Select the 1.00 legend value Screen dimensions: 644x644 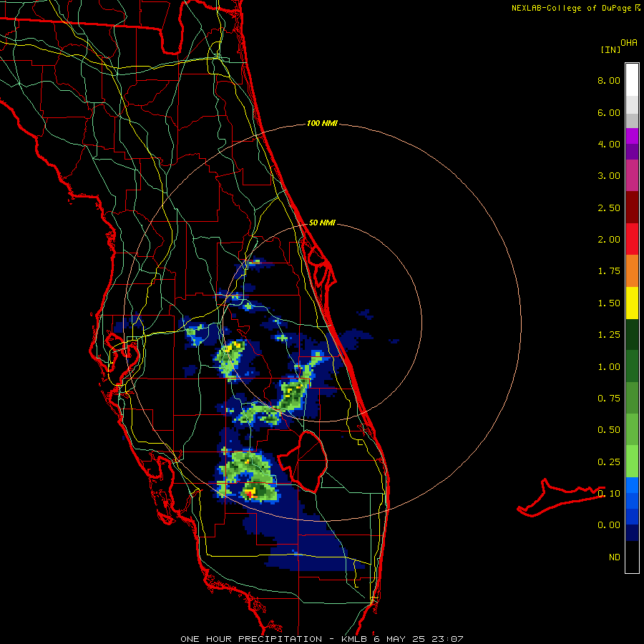(609, 367)
